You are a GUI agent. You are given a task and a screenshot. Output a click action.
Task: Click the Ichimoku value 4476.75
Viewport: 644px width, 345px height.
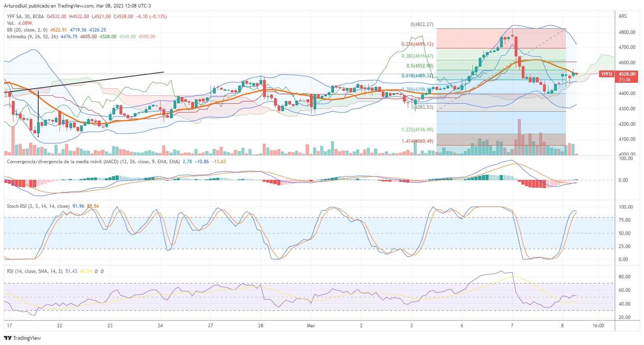[x=69, y=37]
